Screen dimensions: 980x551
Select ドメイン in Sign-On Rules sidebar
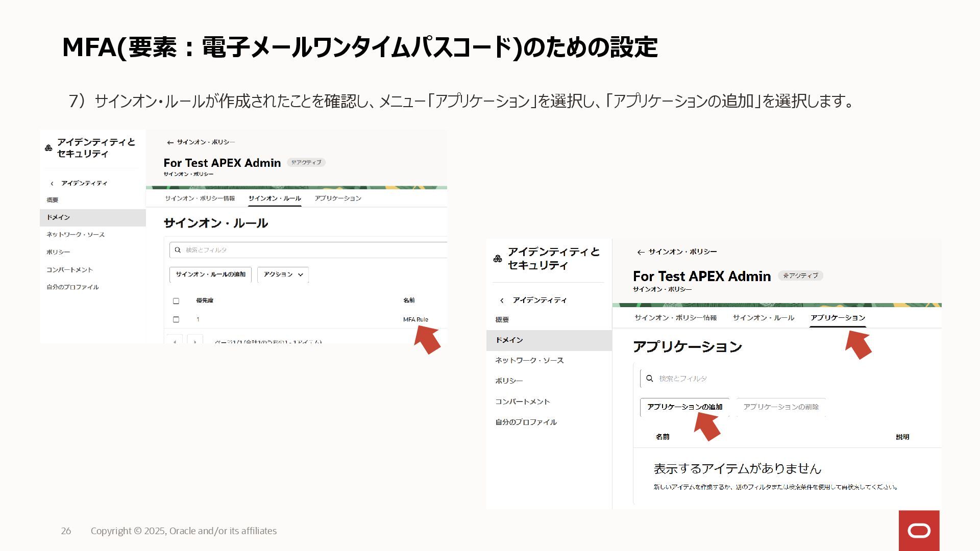(x=92, y=217)
